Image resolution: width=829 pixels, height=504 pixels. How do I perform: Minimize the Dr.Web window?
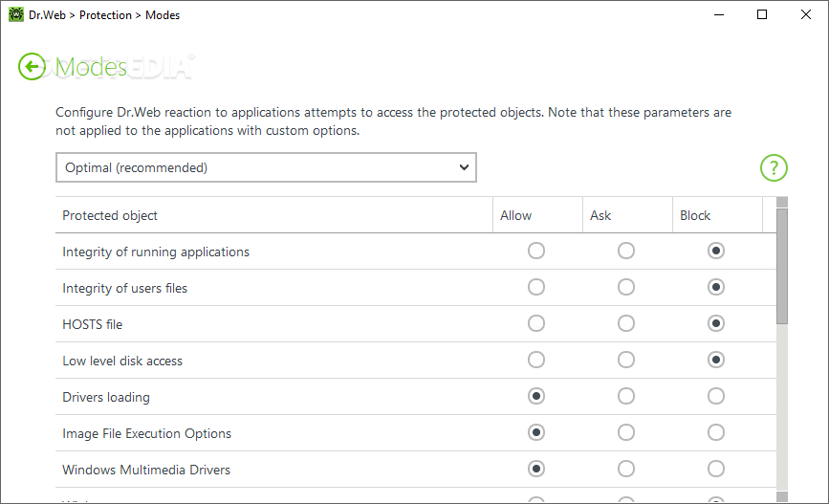pos(718,14)
